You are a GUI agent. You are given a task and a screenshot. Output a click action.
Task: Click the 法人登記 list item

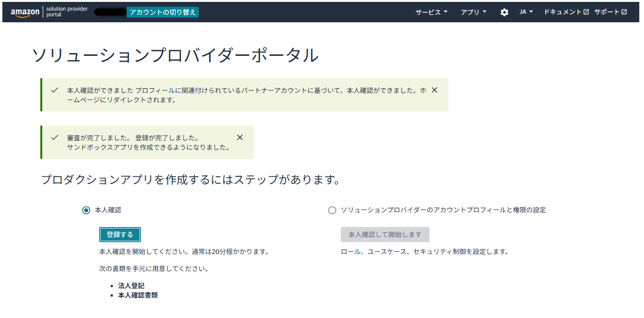tap(131, 286)
